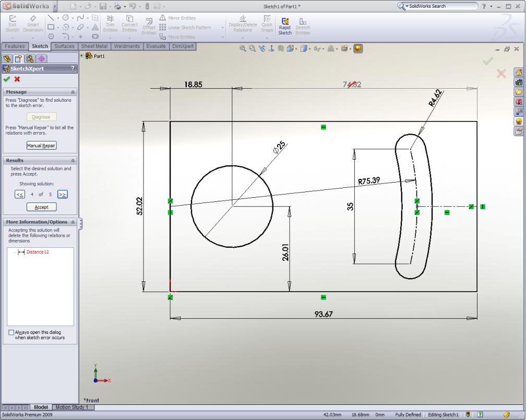Click the 93.67 width dimension
526x420 pixels.
pyautogui.click(x=324, y=314)
